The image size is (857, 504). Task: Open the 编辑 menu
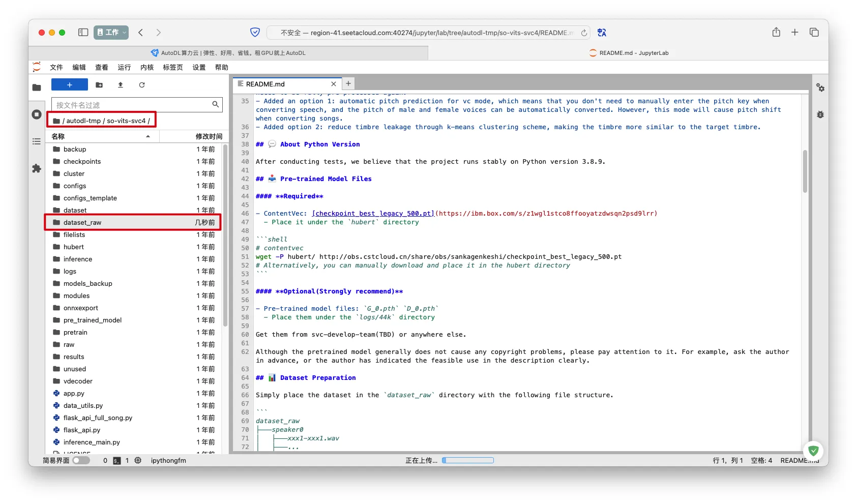(x=79, y=67)
